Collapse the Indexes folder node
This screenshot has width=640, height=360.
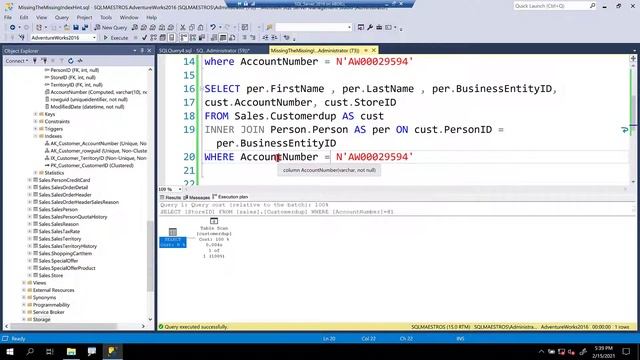click(x=36, y=136)
